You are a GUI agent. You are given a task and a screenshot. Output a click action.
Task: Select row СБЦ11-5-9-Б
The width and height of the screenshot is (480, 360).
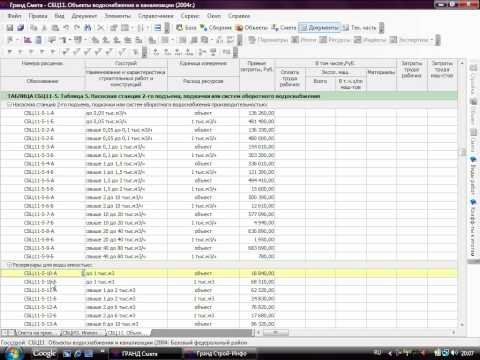pyautogui.click(x=229, y=256)
